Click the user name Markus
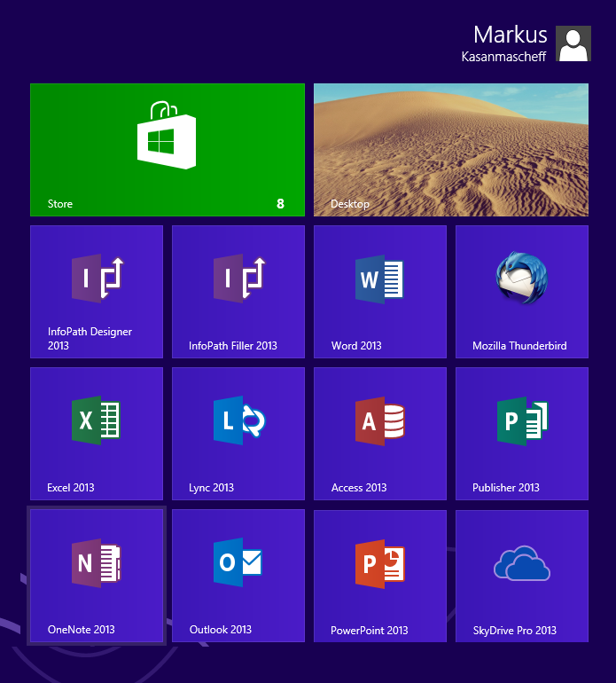Image resolution: width=616 pixels, height=683 pixels. point(510,35)
